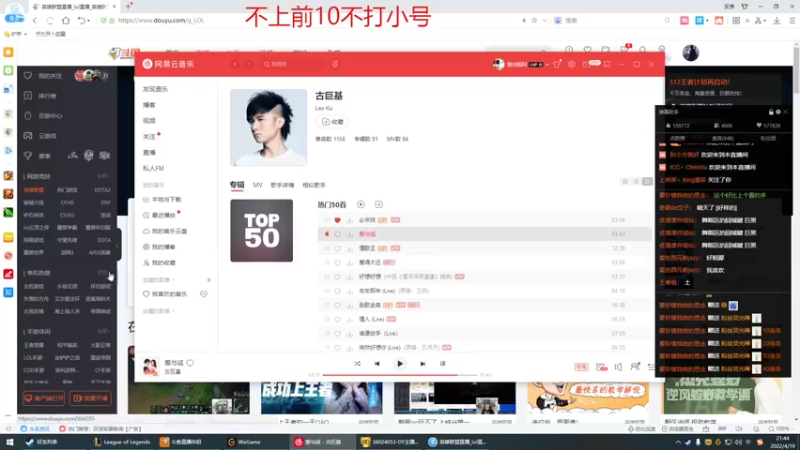Like the song 好想好想

(x=337, y=277)
